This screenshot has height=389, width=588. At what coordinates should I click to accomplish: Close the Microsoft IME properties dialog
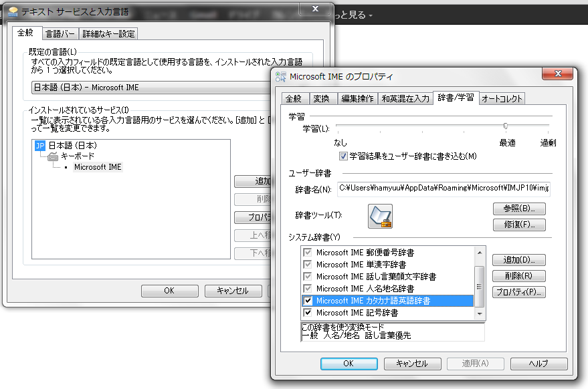pyautogui.click(x=558, y=74)
